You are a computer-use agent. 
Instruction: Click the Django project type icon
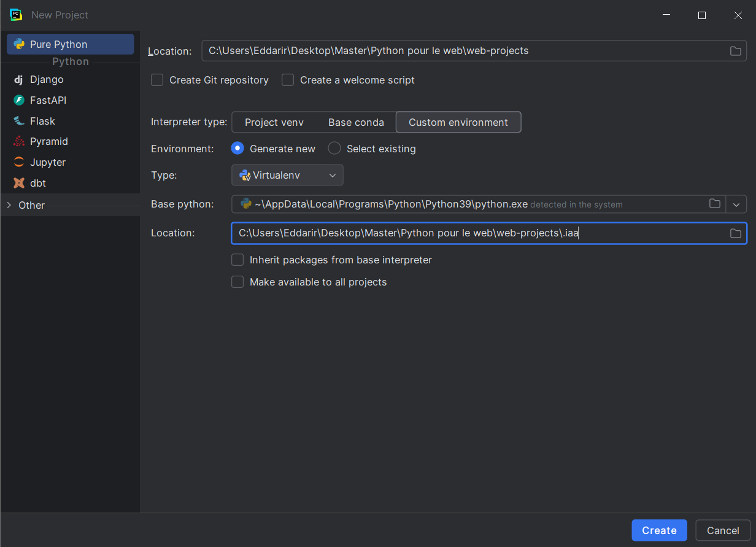(18, 80)
